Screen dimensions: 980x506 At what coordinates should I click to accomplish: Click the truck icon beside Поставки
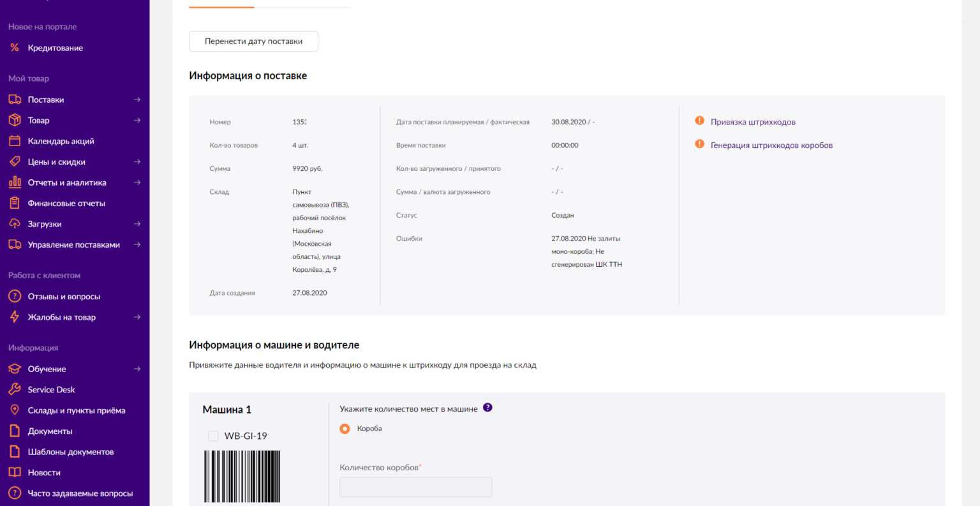click(15, 100)
